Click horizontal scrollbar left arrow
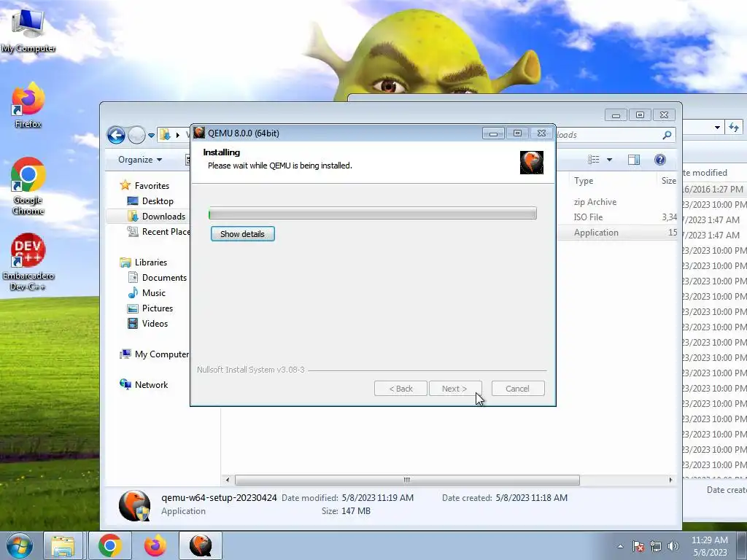Image resolution: width=747 pixels, height=560 pixels. click(228, 480)
